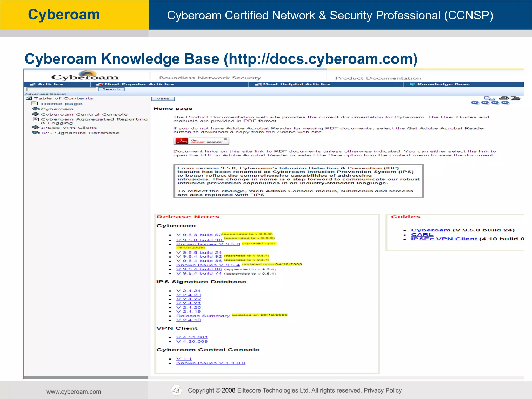Open the Cyberoam guide link under Guides
The image size is (532, 399).
[x=431, y=230]
